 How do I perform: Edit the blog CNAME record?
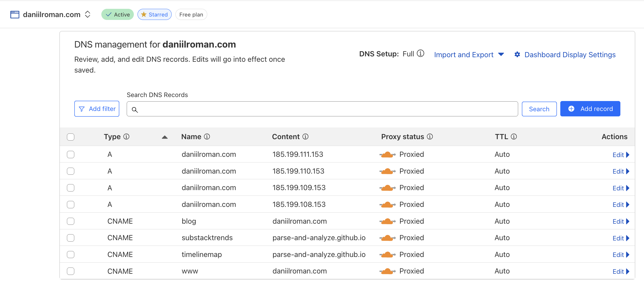[621, 221]
